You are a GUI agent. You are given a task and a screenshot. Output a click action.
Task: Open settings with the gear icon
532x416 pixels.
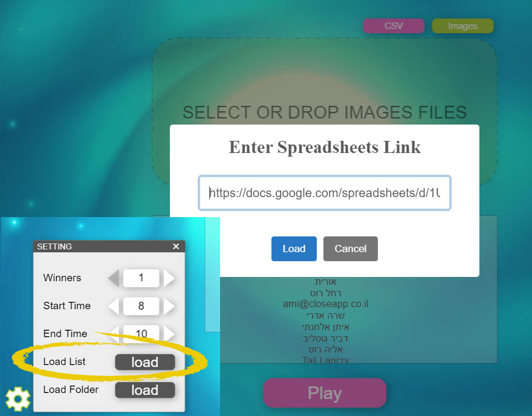click(x=18, y=398)
